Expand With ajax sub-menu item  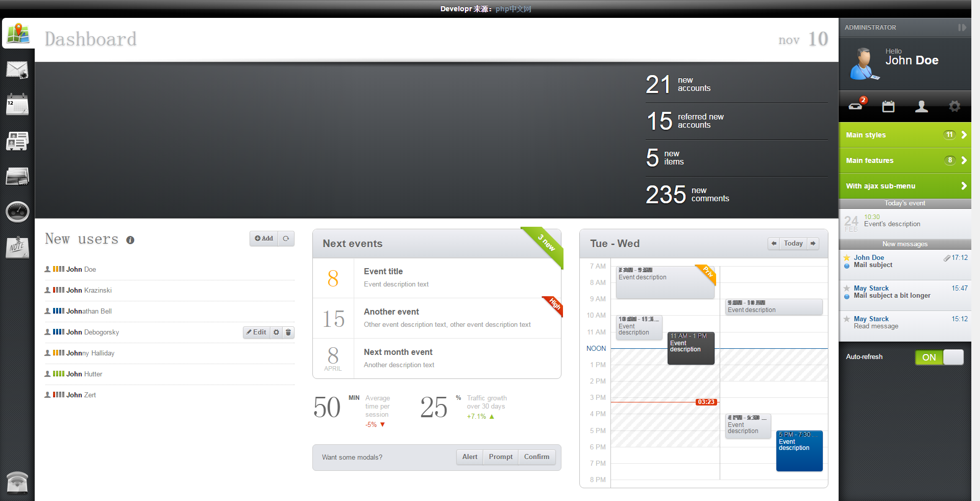(905, 186)
